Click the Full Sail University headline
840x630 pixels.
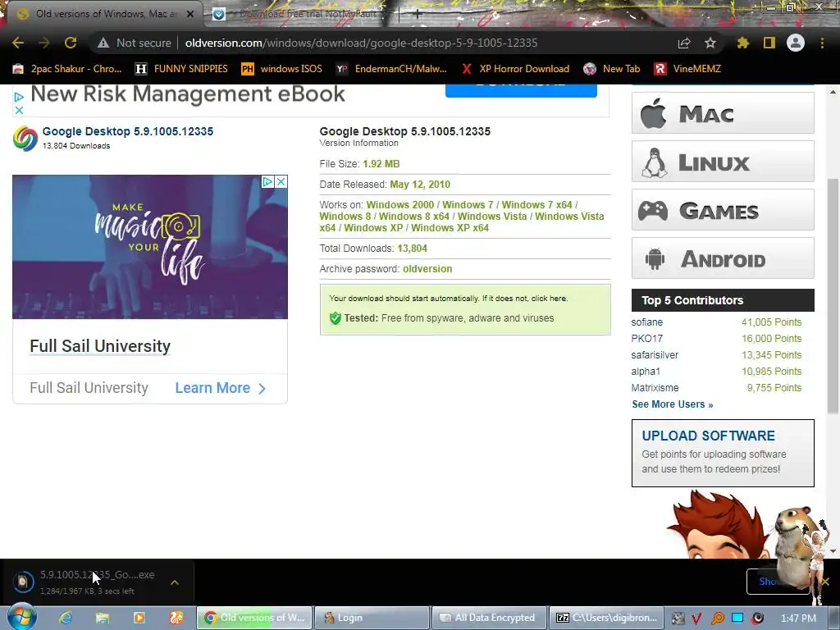pyautogui.click(x=100, y=346)
